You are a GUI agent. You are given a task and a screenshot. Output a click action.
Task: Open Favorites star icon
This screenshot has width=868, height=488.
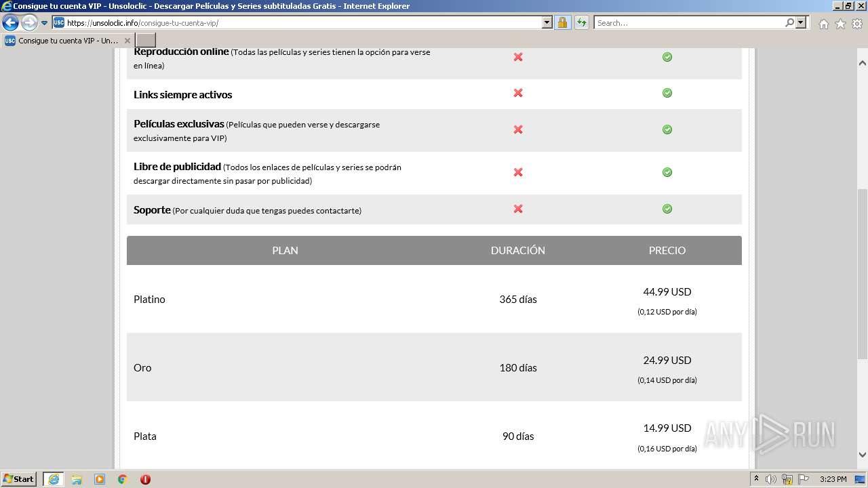pos(840,24)
